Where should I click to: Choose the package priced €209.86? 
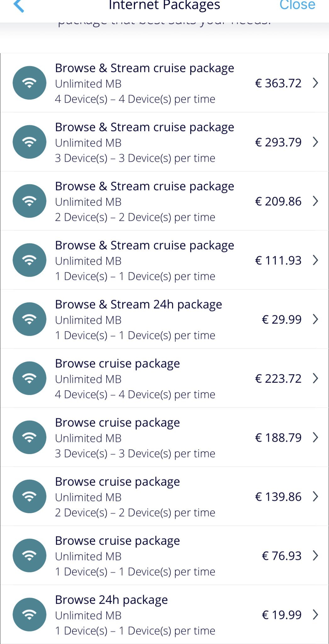(x=278, y=201)
